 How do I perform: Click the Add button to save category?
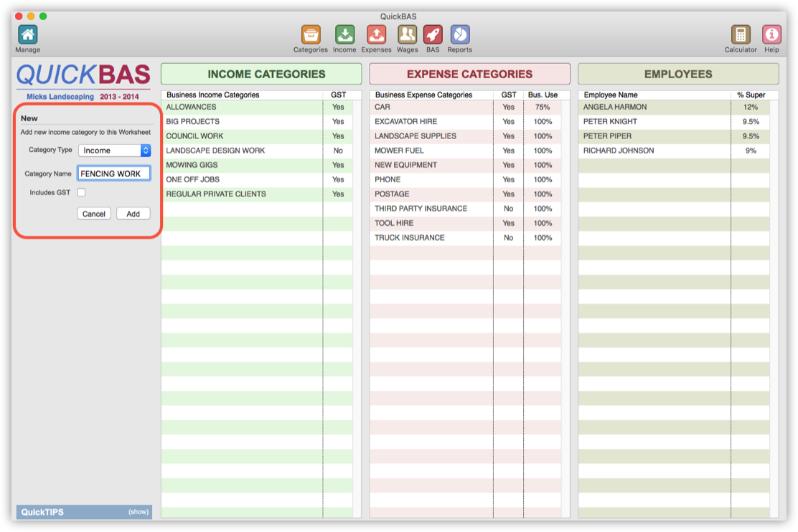pos(133,213)
